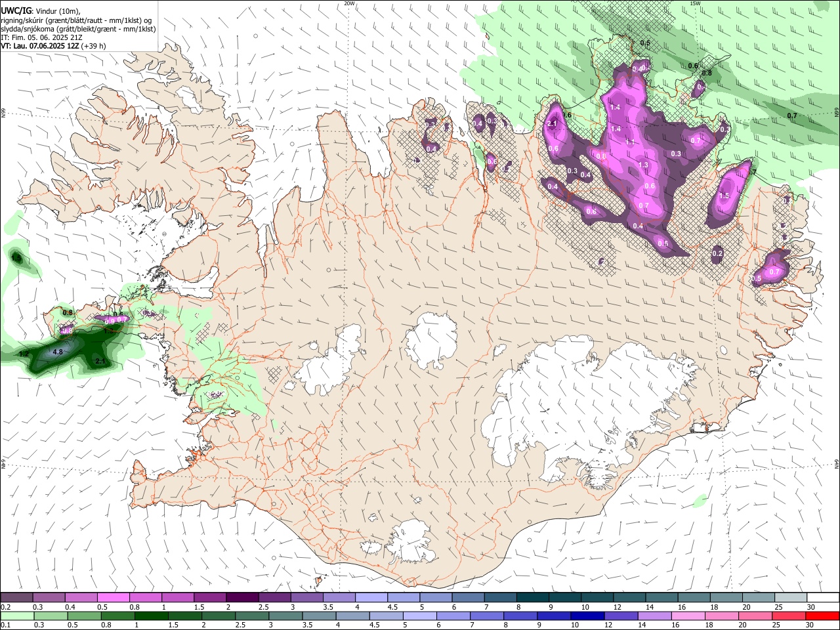This screenshot has height=630, width=840.
Task: Click the '1.3' snow value label
Action: tap(643, 165)
